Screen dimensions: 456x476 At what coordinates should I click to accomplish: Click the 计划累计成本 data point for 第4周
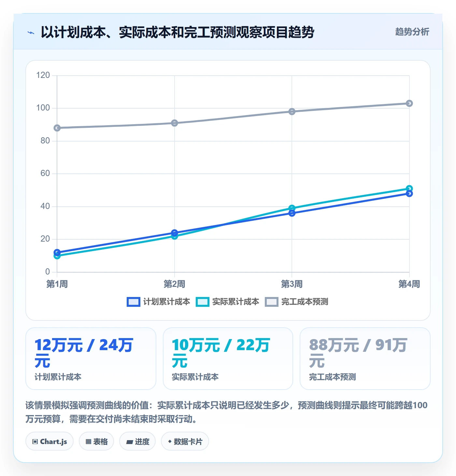pos(409,194)
